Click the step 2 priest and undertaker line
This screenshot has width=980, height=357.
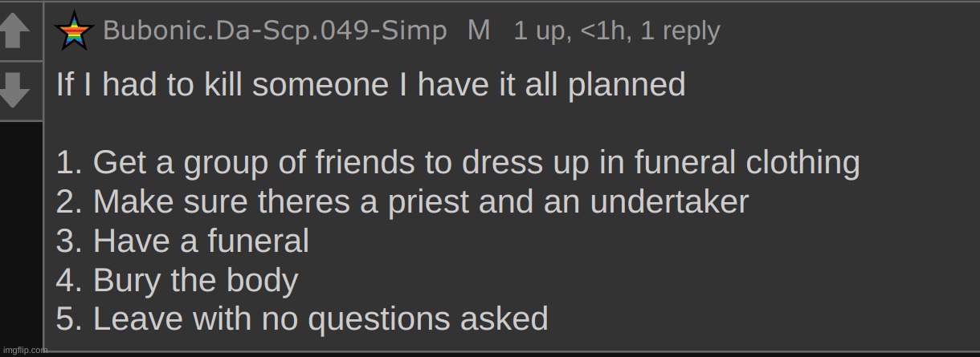coord(402,202)
